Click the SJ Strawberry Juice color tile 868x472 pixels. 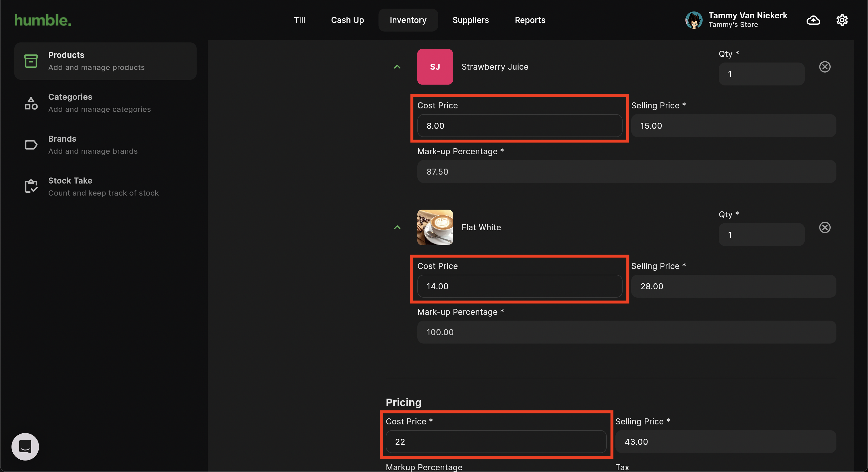[435, 67]
